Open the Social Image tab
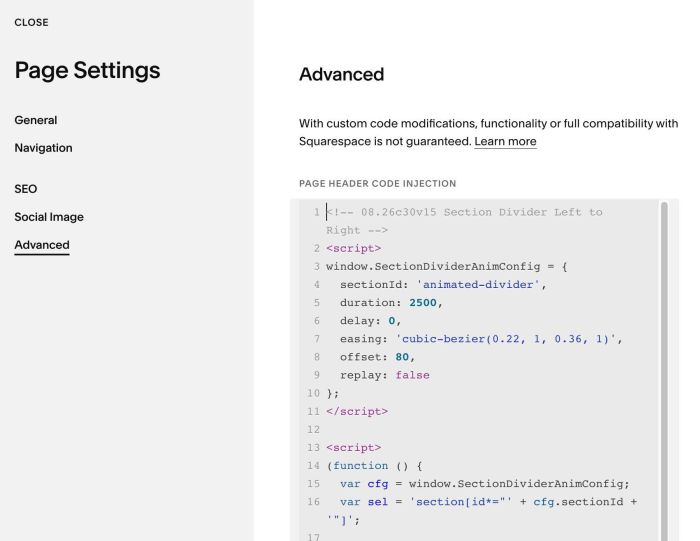The width and height of the screenshot is (700, 541). [49, 217]
